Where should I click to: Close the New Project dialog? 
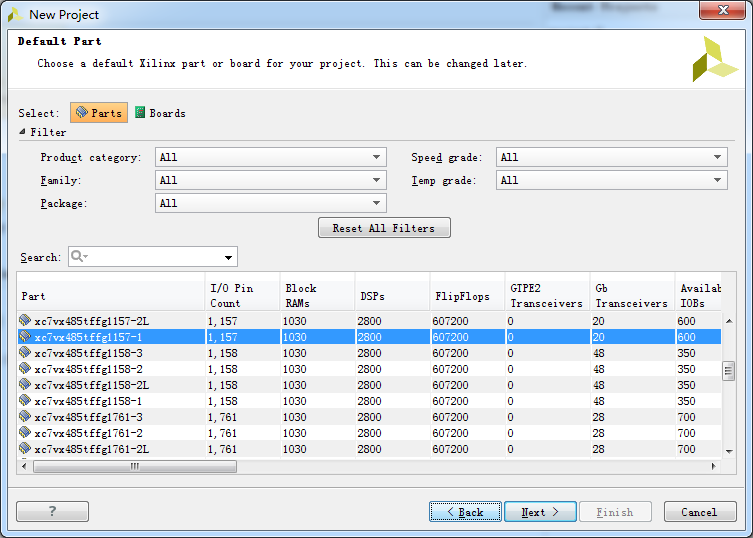click(x=722, y=10)
